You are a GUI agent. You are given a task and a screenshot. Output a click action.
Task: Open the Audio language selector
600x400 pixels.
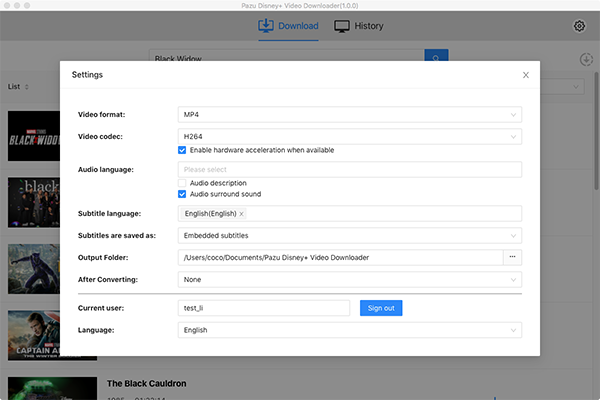coord(350,170)
